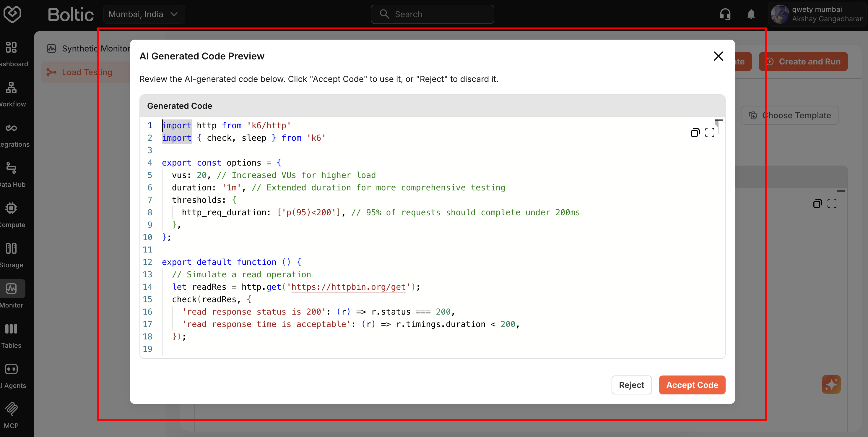Copy the generated code snippet
This screenshot has width=868, height=437.
[695, 132]
